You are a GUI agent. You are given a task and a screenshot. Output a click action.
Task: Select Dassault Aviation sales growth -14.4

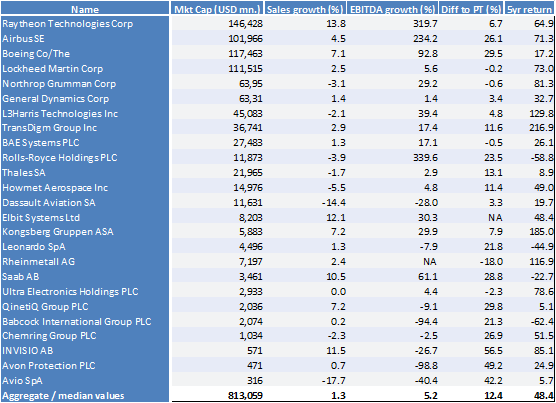pyautogui.click(x=333, y=202)
